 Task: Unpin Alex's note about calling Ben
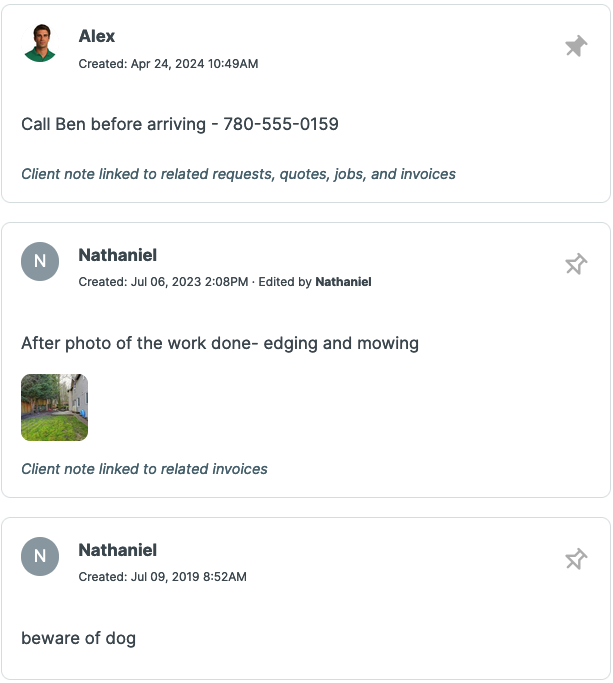pyautogui.click(x=576, y=46)
